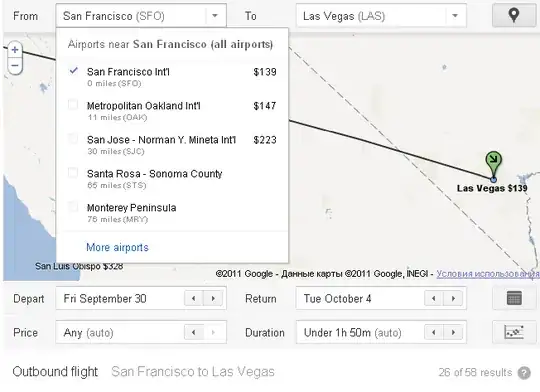Uncheck San Francisco Int'l airport
Viewport: 540px width, 392px height.
pos(73,71)
